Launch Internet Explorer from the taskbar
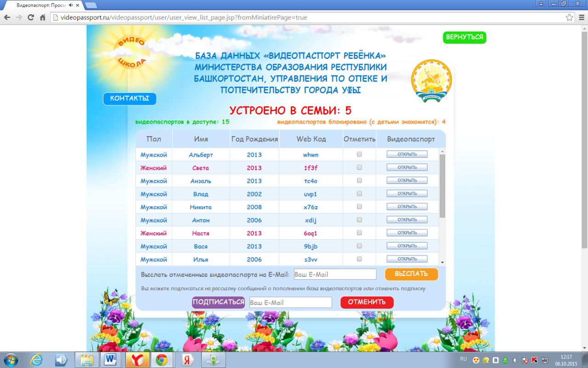Image resolution: width=588 pixels, height=368 pixels. 37,360
